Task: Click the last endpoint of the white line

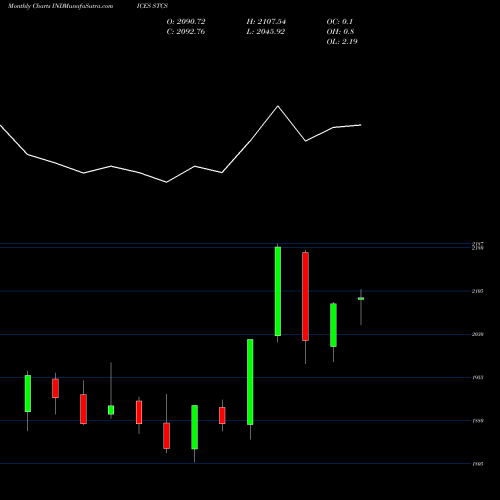Action: pyautogui.click(x=361, y=125)
